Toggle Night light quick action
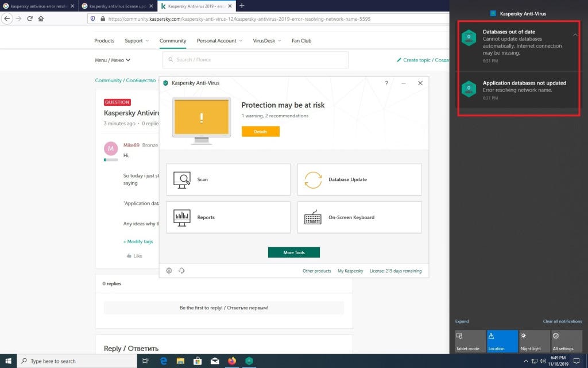The width and height of the screenshot is (588, 368). coord(535,341)
